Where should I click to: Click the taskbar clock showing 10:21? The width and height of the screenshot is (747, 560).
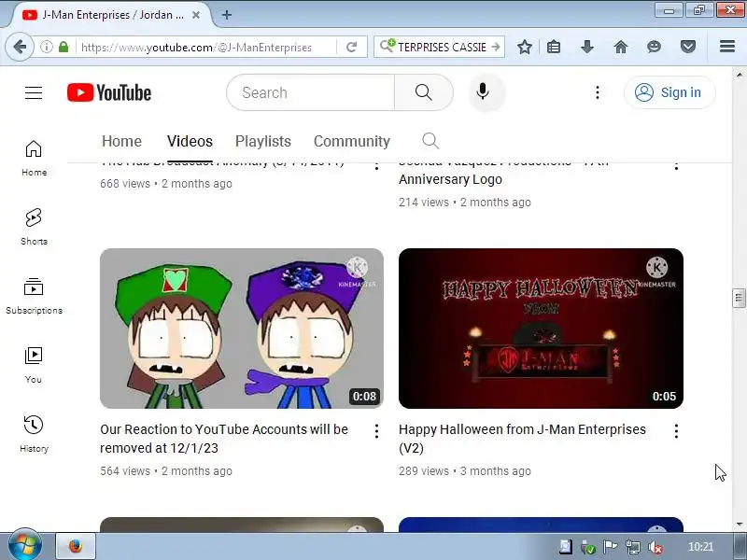701,547
